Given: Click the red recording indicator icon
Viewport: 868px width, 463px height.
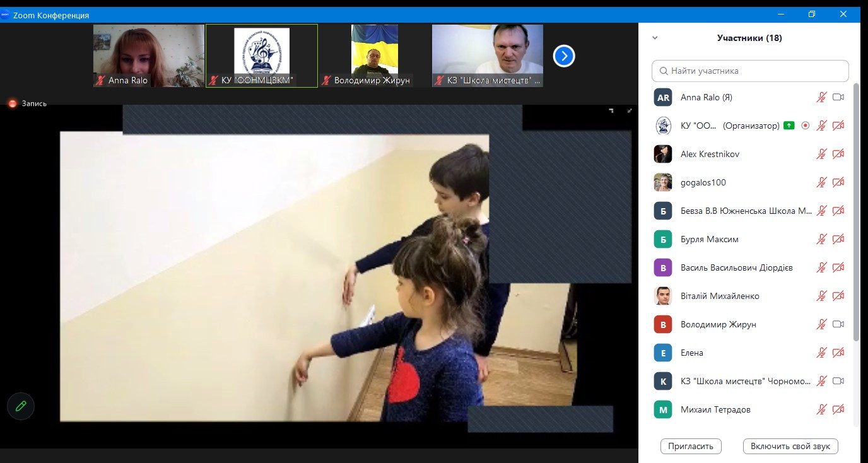Looking at the screenshot, I should (x=13, y=103).
